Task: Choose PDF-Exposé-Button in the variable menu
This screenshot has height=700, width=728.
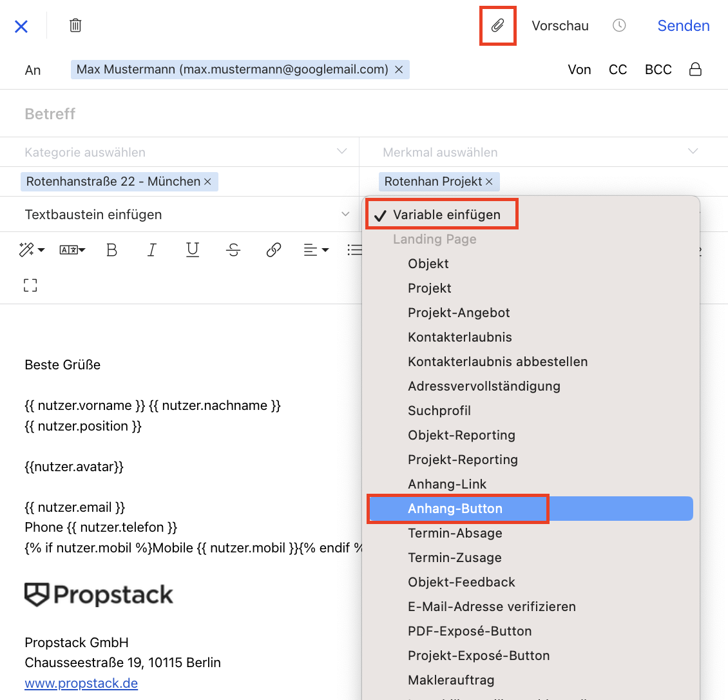Action: 470,631
